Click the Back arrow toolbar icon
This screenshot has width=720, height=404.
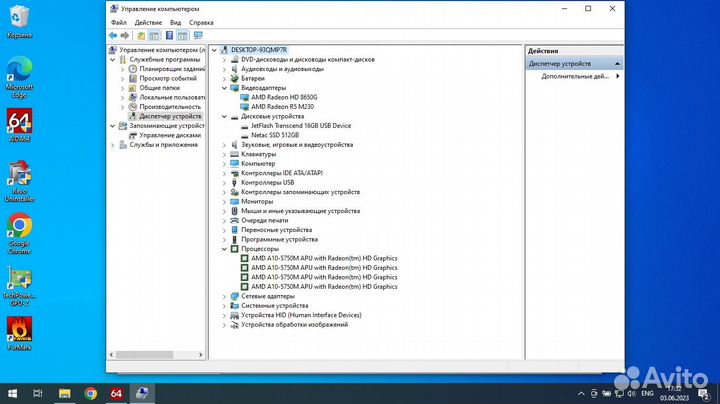(113, 35)
